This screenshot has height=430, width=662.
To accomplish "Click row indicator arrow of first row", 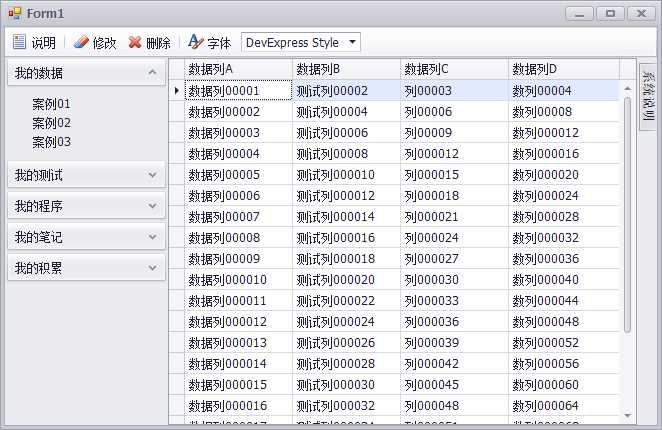I will tap(177, 90).
